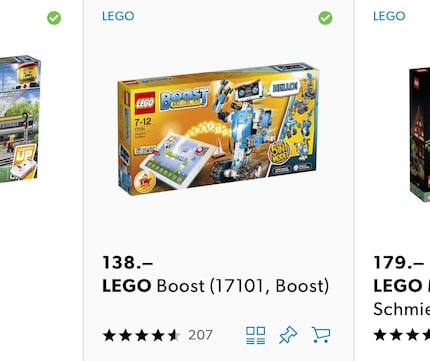Click the green checkmark on the train set card
Screen dimensions: 430x361
point(54,18)
